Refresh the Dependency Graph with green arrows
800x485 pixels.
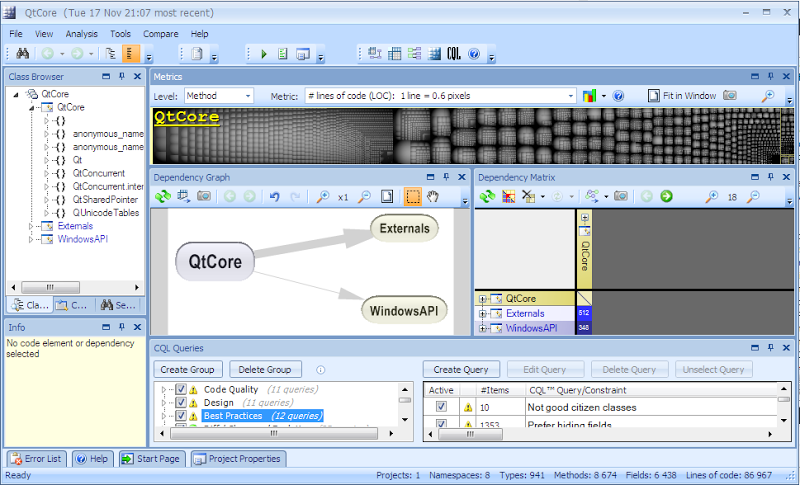coord(163,196)
